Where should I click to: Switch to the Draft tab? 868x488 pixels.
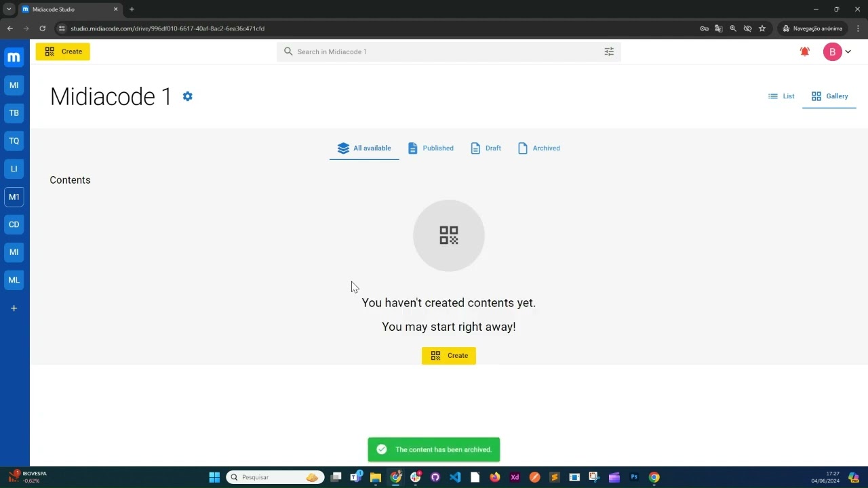pos(486,148)
